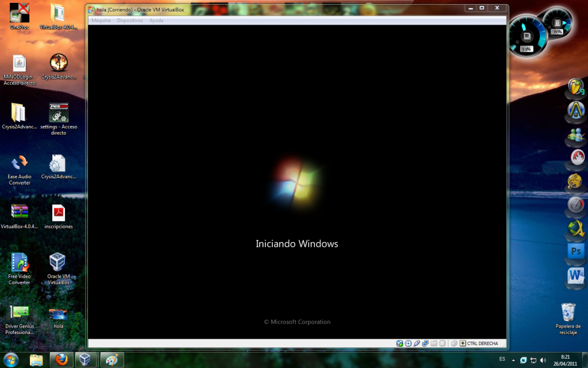Click the CTRL DERECHA host key label

tap(482, 343)
